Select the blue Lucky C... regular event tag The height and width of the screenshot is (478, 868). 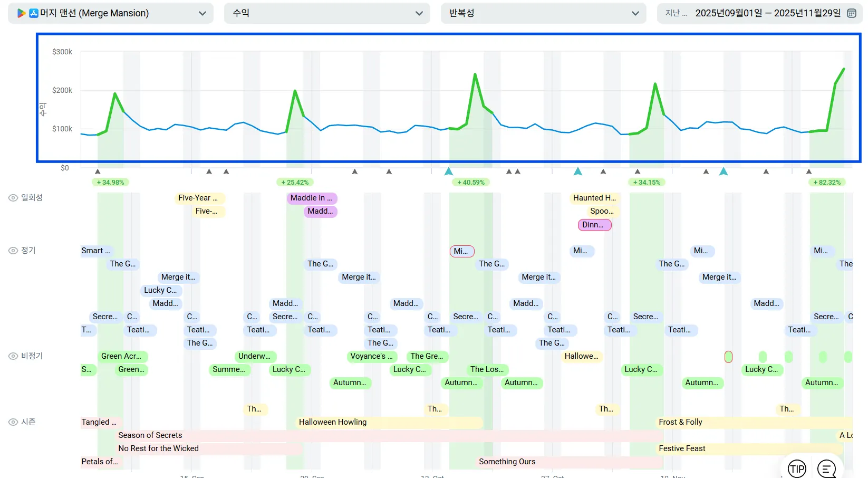point(161,291)
